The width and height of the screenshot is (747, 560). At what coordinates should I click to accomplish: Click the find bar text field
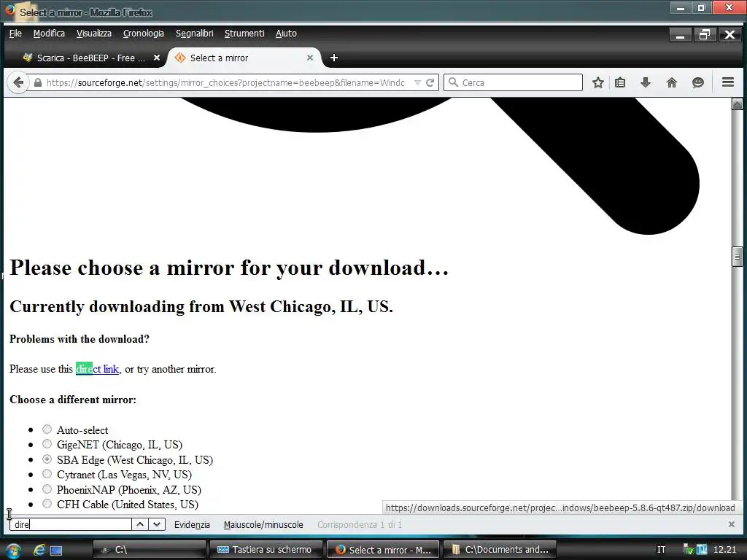tap(71, 524)
